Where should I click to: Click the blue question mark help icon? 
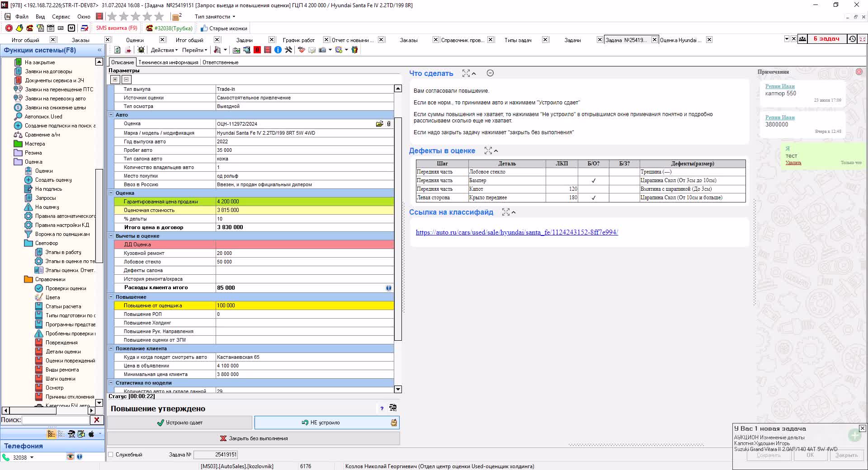pyautogui.click(x=382, y=409)
